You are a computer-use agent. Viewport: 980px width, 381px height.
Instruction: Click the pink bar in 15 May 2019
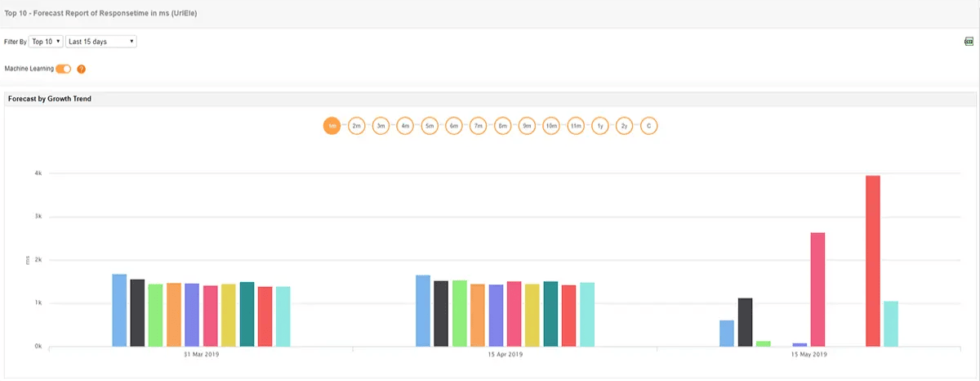click(x=817, y=289)
